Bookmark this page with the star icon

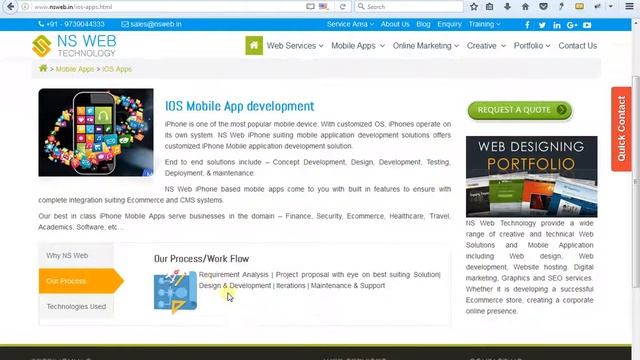(x=473, y=7)
